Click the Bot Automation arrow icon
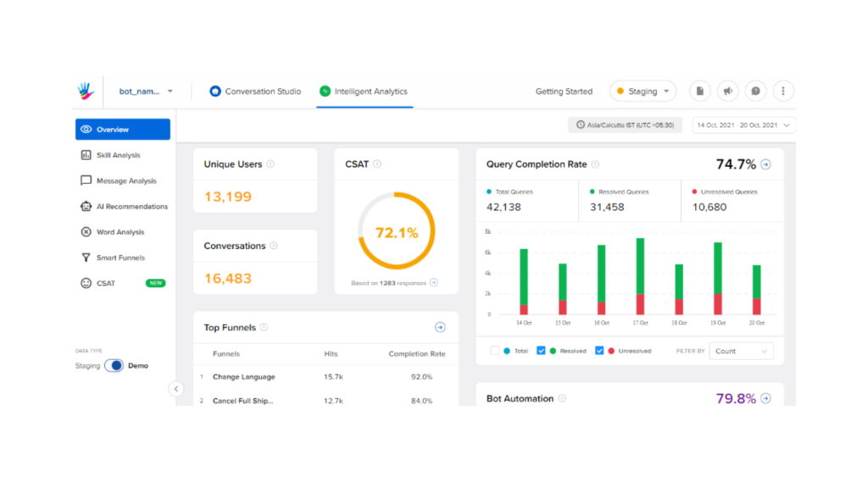Screen dimensions: 868x488 point(765,398)
